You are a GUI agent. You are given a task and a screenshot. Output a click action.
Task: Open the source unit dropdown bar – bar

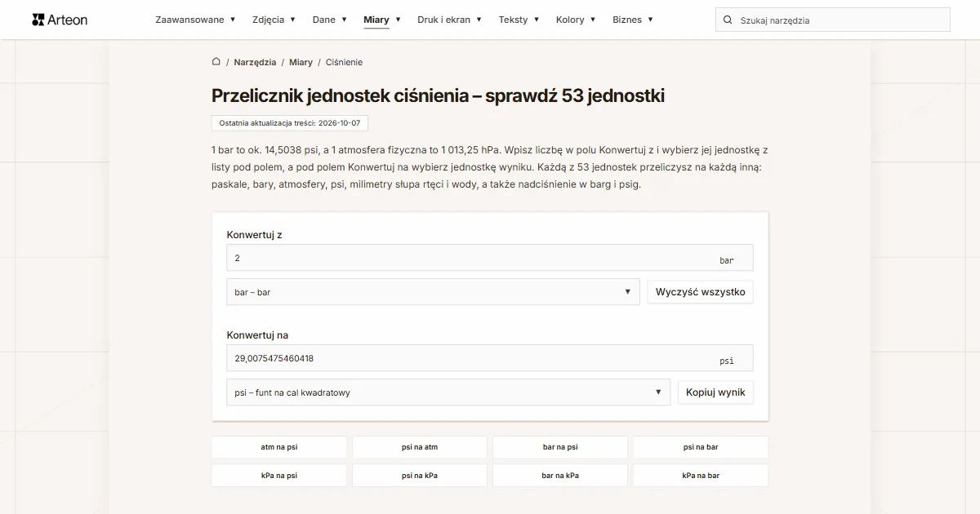tap(433, 292)
